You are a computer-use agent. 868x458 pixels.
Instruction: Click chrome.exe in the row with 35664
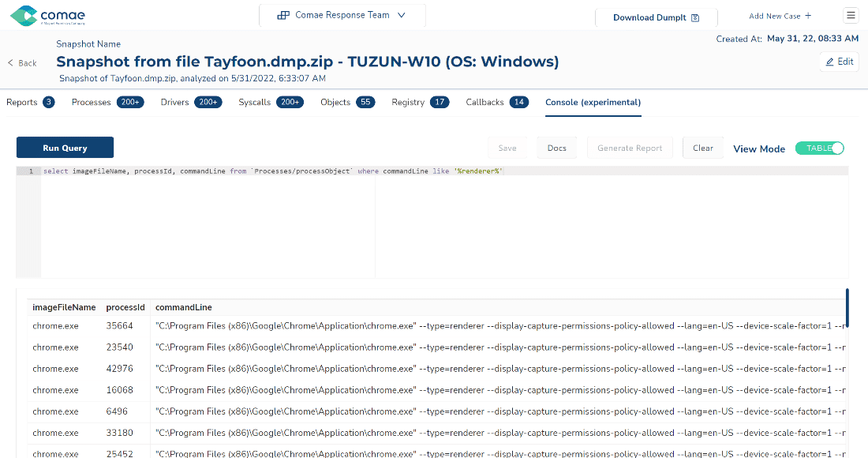tap(55, 326)
